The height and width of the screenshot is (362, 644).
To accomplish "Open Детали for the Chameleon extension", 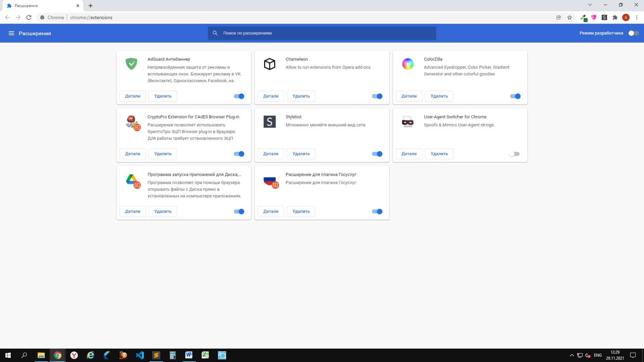I will pyautogui.click(x=270, y=96).
